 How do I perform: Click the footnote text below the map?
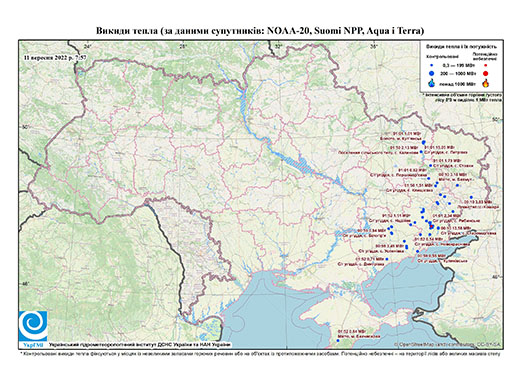tap(260, 353)
